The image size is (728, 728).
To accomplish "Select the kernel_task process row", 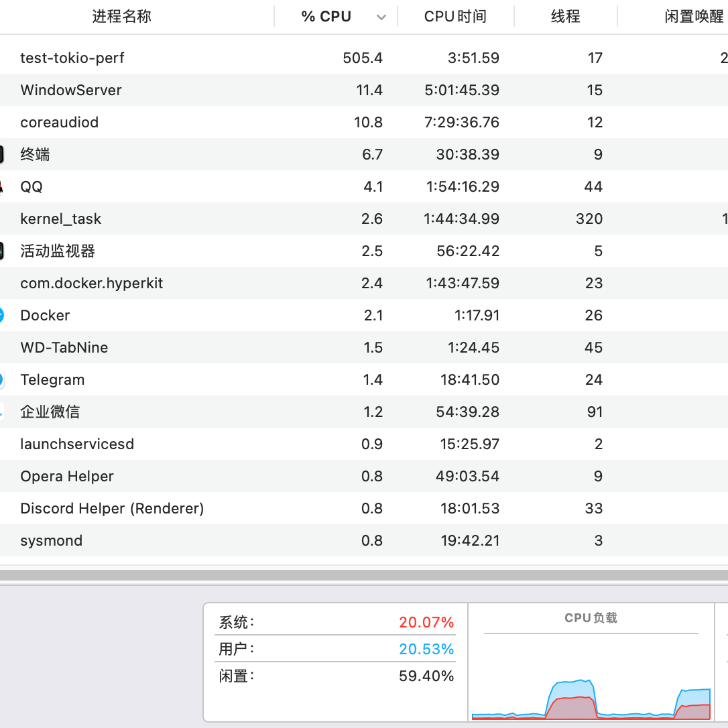I will tap(364, 219).
